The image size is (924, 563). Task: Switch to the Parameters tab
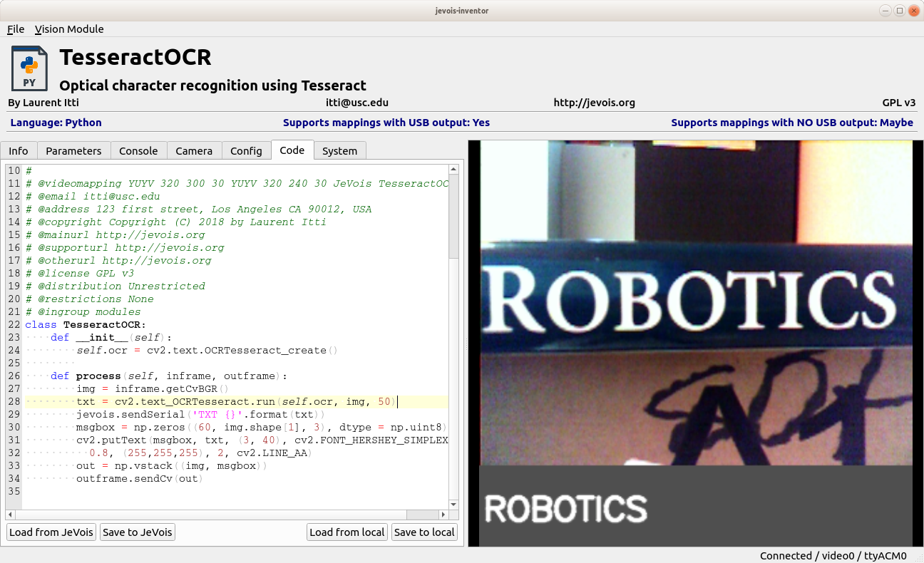(74, 150)
